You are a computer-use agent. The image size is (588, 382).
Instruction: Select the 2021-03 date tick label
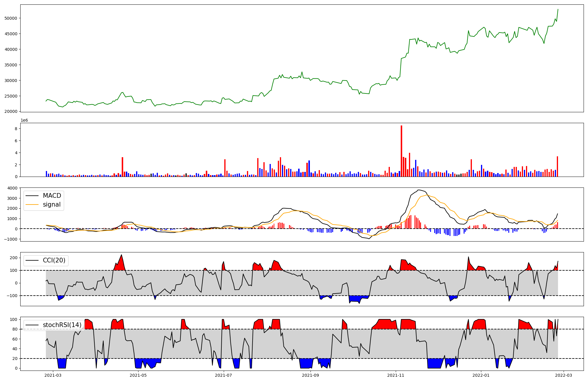53,375
